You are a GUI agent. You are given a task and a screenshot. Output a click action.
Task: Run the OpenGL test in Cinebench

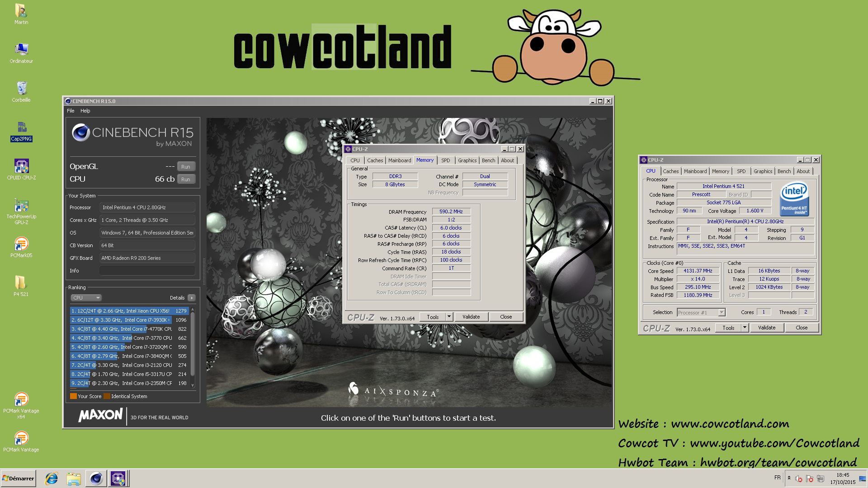point(186,167)
